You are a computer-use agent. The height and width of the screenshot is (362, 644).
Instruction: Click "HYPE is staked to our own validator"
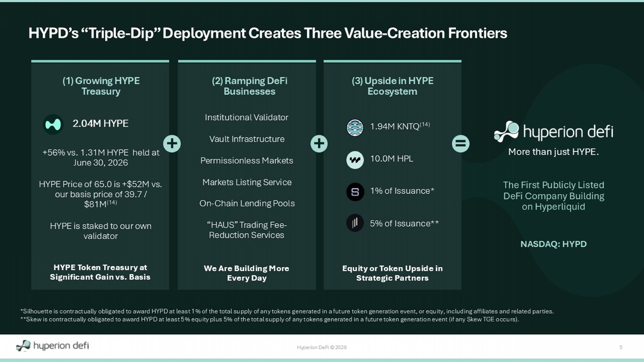click(100, 231)
